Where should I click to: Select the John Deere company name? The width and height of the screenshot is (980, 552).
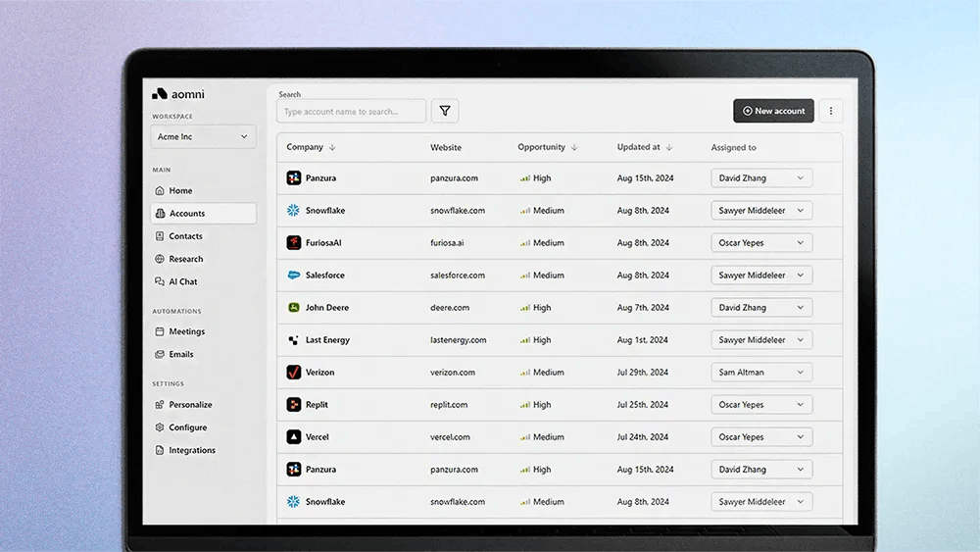point(327,308)
